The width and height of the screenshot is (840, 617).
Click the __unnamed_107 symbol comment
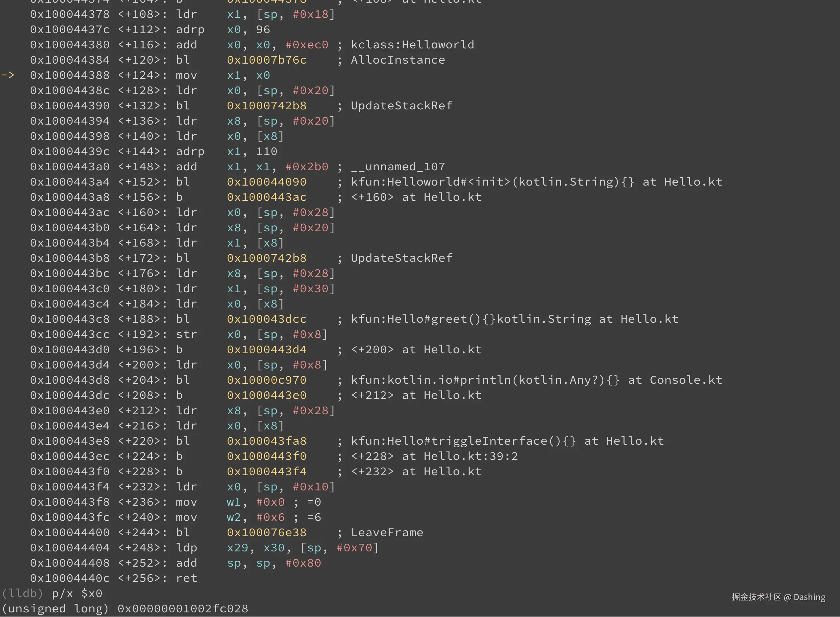tap(397, 167)
